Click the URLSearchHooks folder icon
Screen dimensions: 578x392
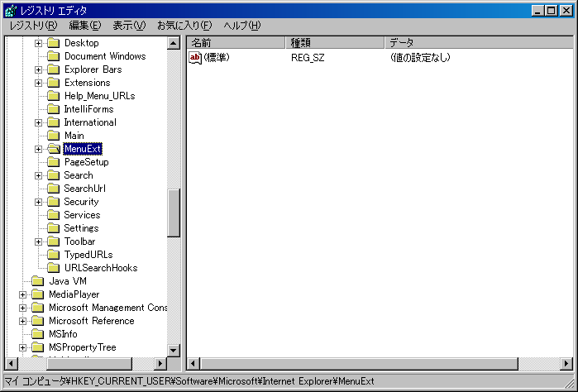[x=54, y=268]
